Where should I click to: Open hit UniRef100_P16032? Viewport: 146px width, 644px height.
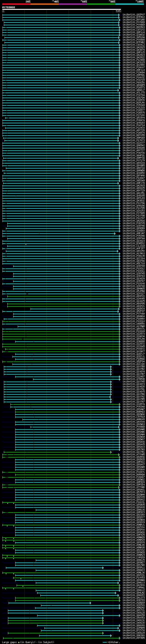(133, 77)
